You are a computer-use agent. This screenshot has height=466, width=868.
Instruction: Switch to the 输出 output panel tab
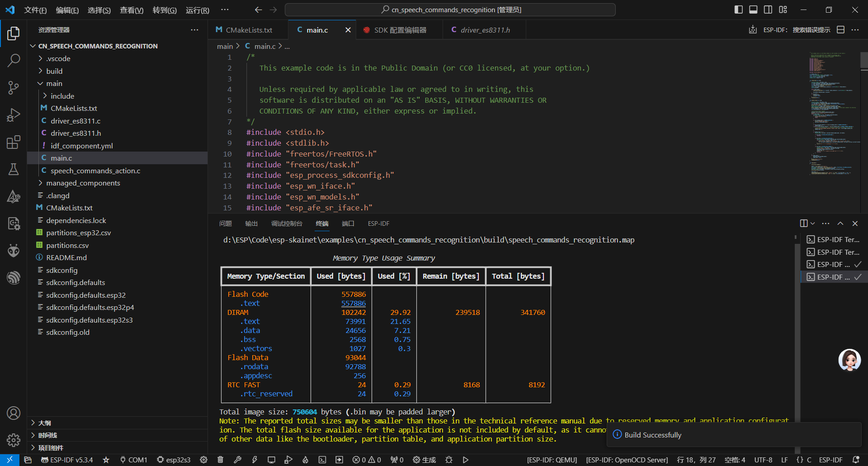(251, 223)
